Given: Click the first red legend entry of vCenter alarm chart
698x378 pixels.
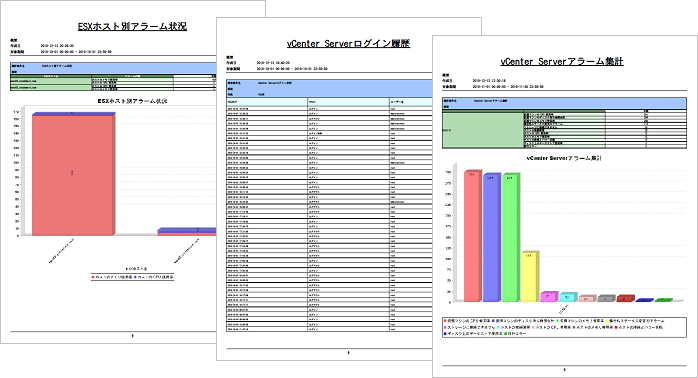Looking at the screenshot, I should tap(467, 321).
